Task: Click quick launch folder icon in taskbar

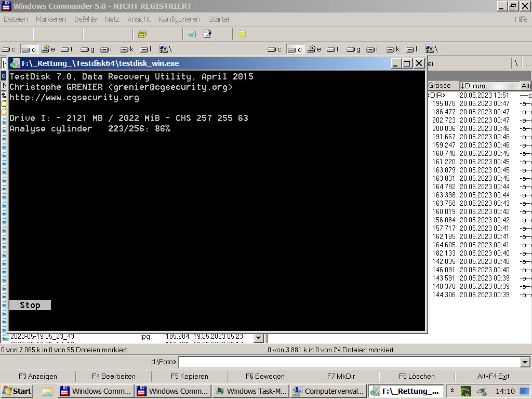Action: (47, 392)
